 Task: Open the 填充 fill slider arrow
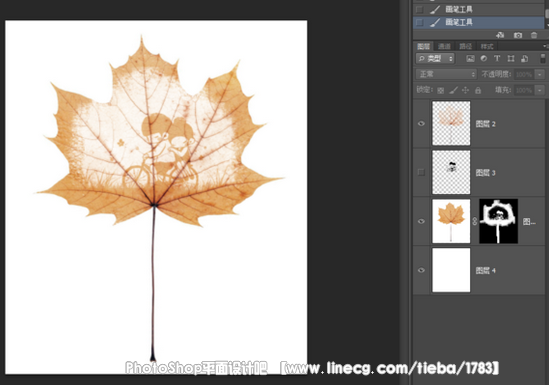pyautogui.click(x=540, y=90)
